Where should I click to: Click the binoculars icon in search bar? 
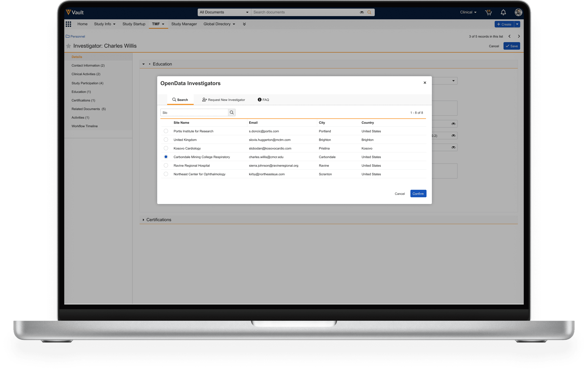(x=362, y=12)
